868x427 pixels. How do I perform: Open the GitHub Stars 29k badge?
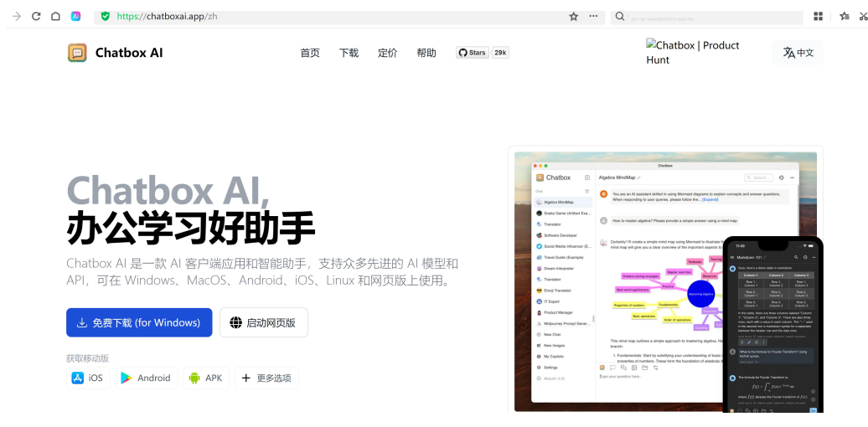click(483, 53)
